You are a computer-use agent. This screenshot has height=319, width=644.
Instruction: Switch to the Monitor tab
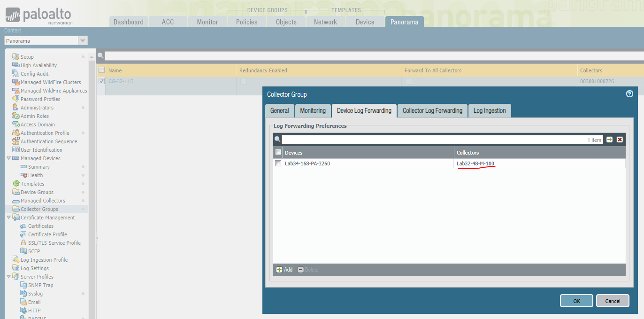(x=207, y=22)
